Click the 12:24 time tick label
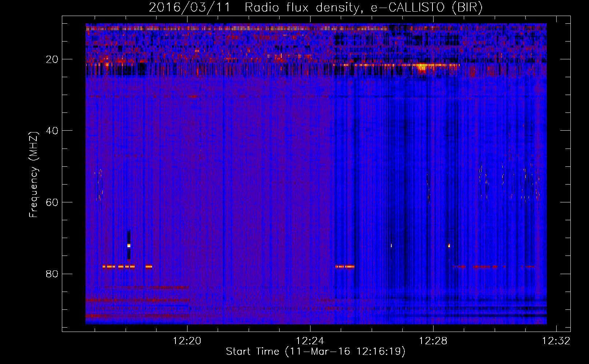The image size is (589, 364). click(x=310, y=341)
